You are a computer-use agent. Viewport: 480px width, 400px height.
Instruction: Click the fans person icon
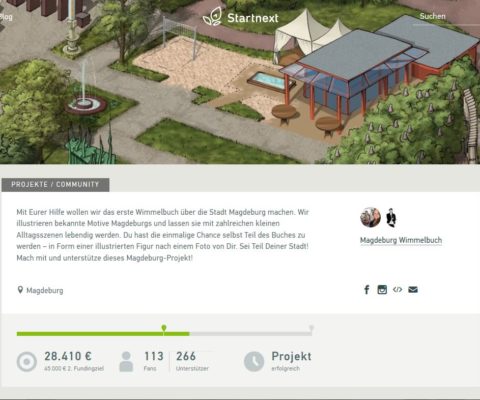pos(126,361)
